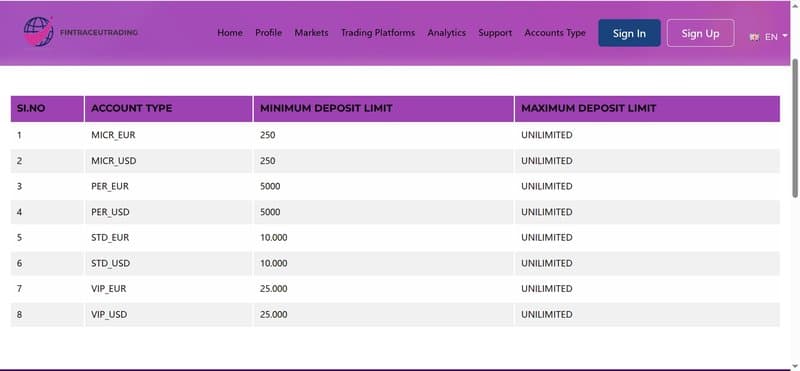
Task: Click serial number 1 cell
Action: [47, 135]
